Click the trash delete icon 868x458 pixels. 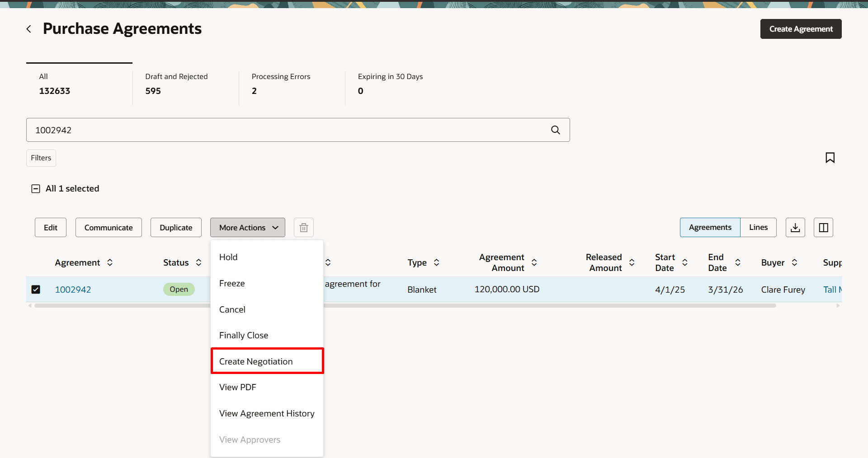point(303,227)
